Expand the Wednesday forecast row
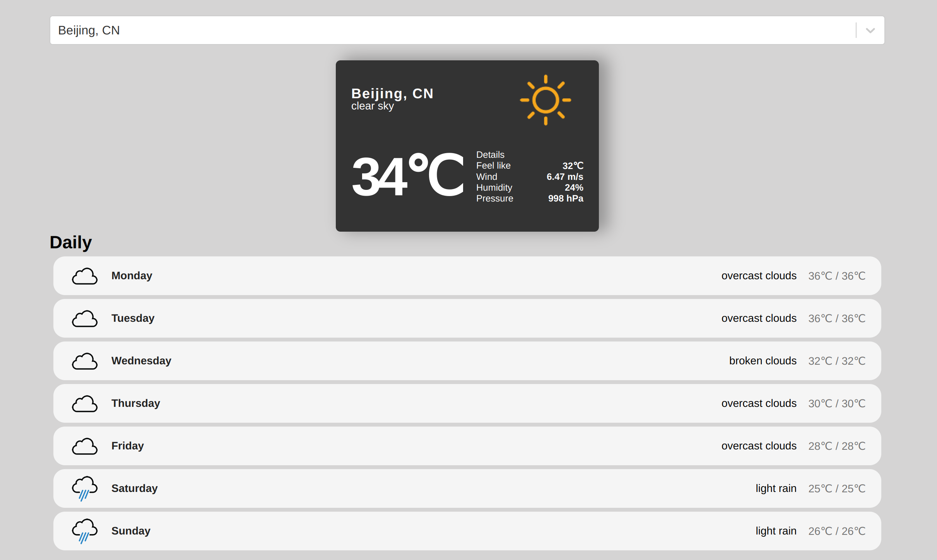The image size is (937, 560). 426,361
